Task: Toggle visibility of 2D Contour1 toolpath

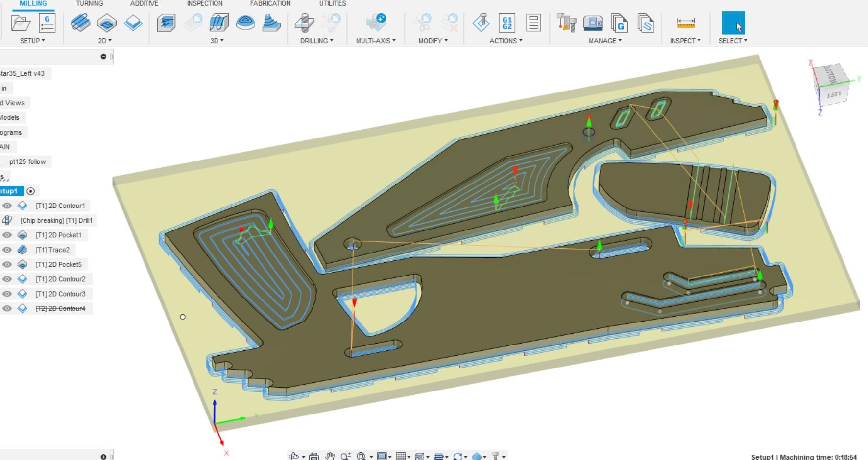Action: 7,206
